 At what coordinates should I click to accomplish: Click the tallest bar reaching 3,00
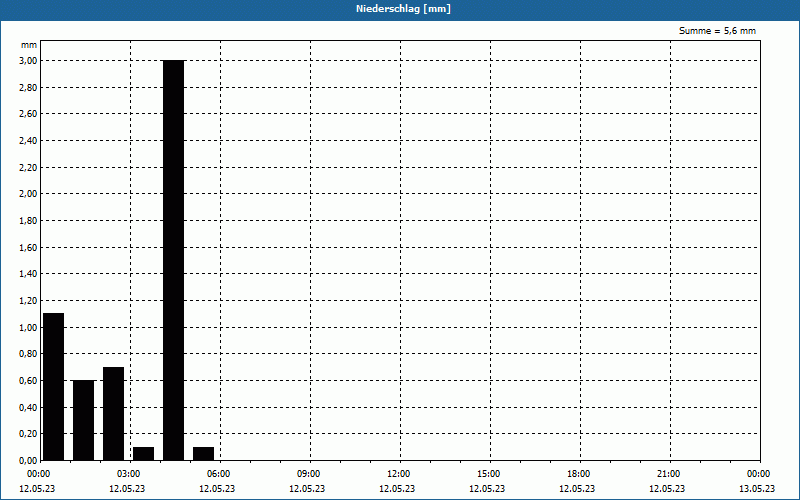click(x=173, y=260)
